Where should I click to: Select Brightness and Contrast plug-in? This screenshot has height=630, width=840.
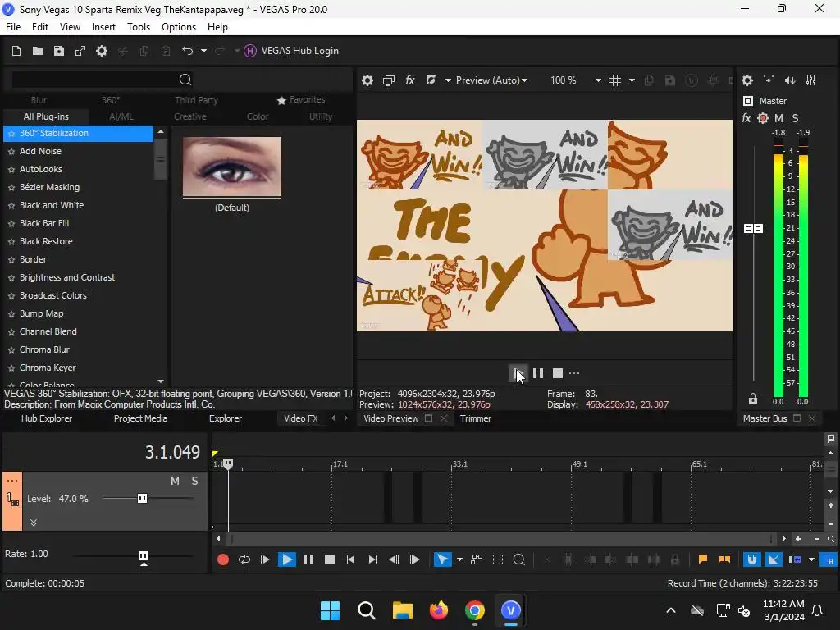[67, 277]
